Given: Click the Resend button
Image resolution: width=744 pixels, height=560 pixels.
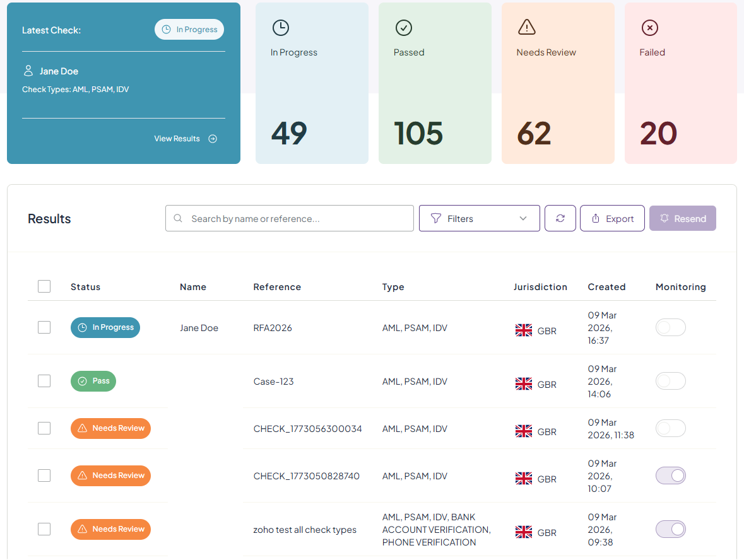Looking at the screenshot, I should pos(682,218).
